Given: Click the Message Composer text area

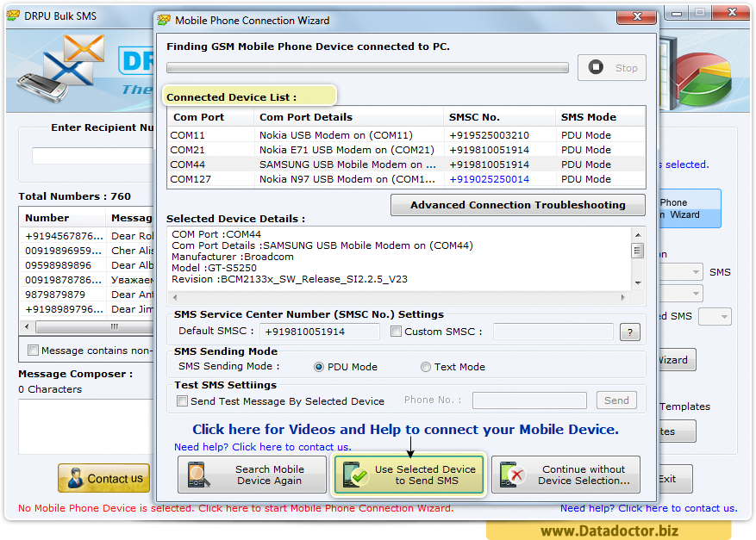Looking at the screenshot, I should point(86,427).
